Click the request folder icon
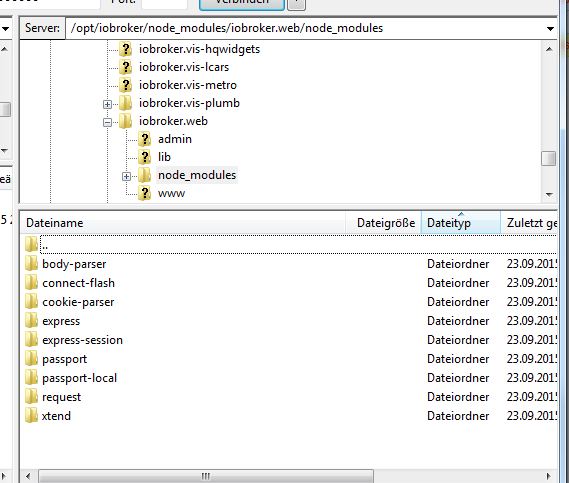The image size is (569, 483). (32, 397)
